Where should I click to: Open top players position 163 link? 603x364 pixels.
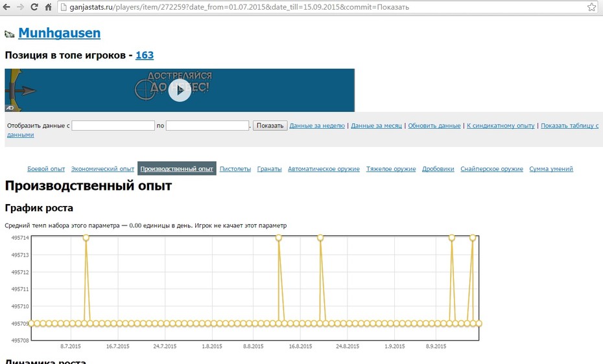145,55
